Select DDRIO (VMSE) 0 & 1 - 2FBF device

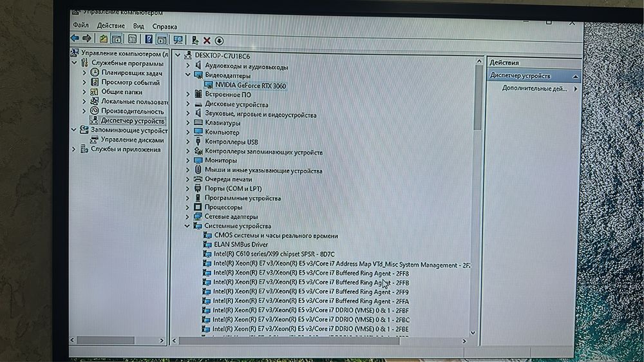pos(310,310)
